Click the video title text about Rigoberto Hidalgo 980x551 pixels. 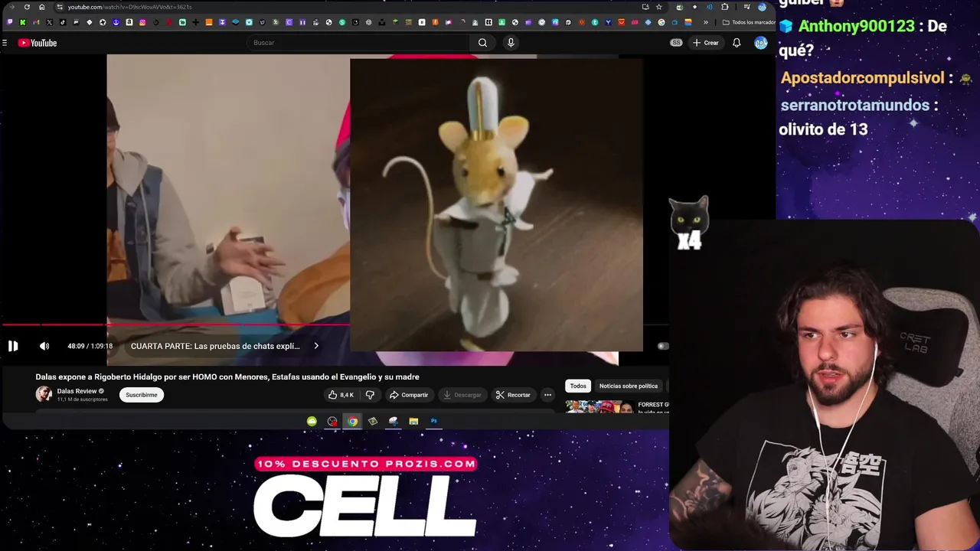tap(227, 377)
